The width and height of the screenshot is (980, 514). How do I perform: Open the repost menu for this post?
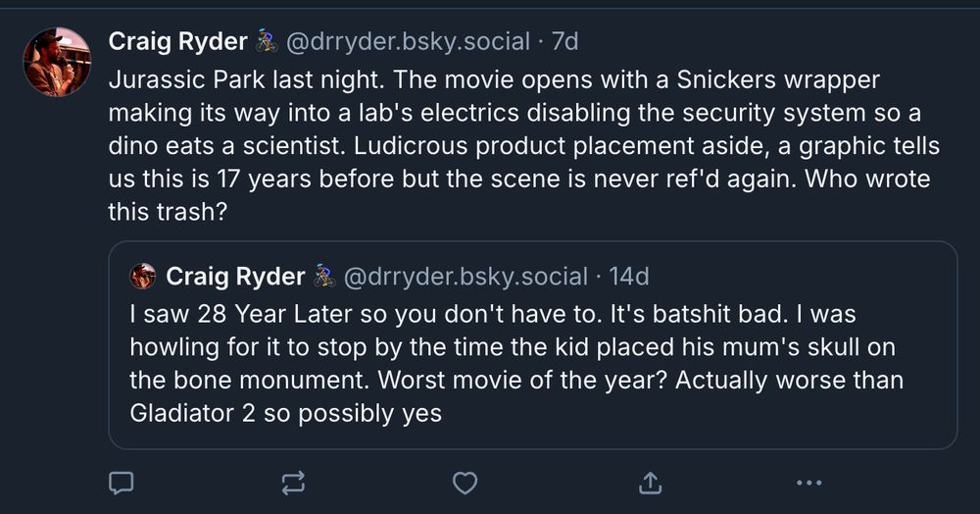point(292,482)
